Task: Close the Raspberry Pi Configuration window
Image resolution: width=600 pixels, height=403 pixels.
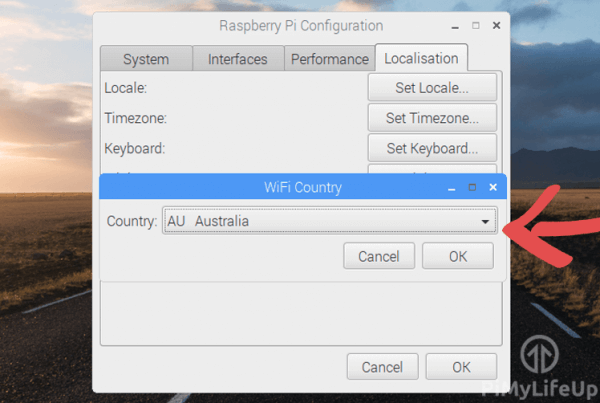Action: tap(495, 25)
